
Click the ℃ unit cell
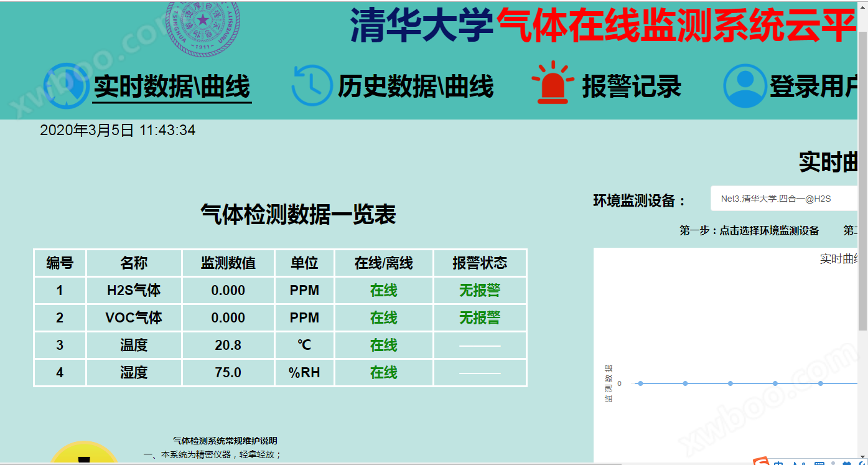click(304, 345)
